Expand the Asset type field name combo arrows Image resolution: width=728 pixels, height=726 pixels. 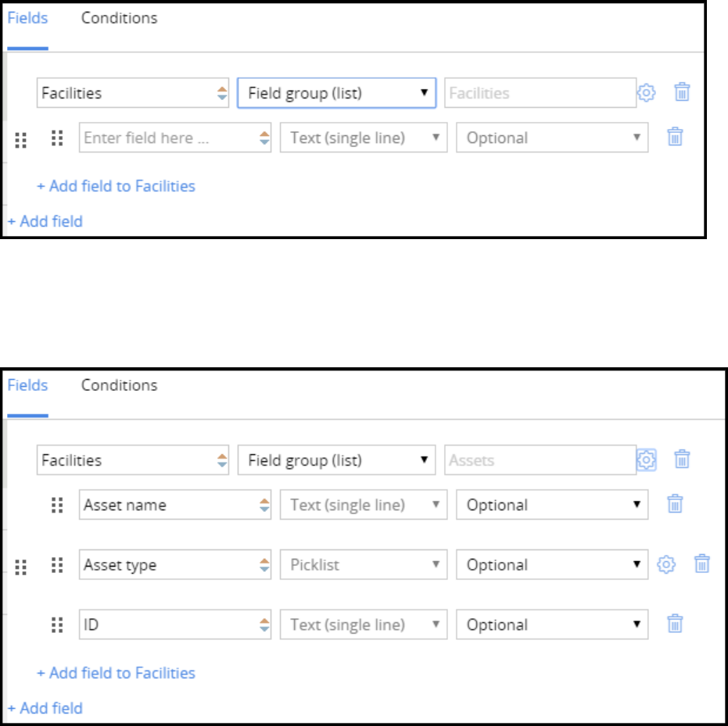(x=264, y=564)
